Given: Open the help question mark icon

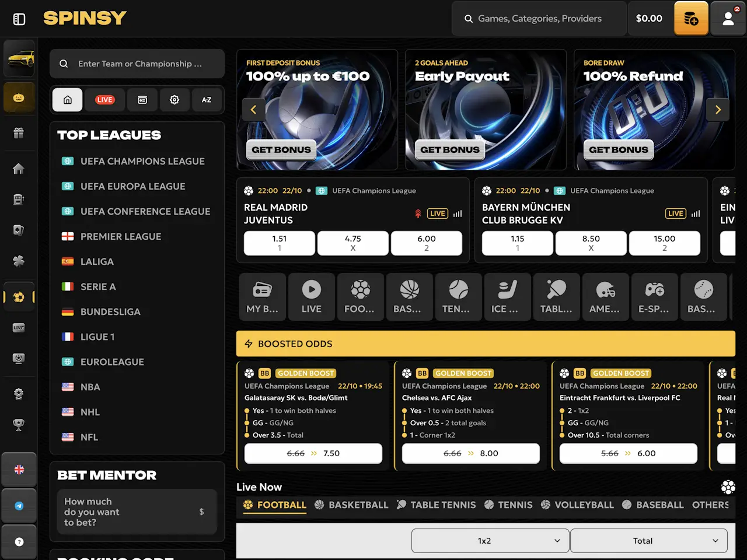Looking at the screenshot, I should (19, 542).
